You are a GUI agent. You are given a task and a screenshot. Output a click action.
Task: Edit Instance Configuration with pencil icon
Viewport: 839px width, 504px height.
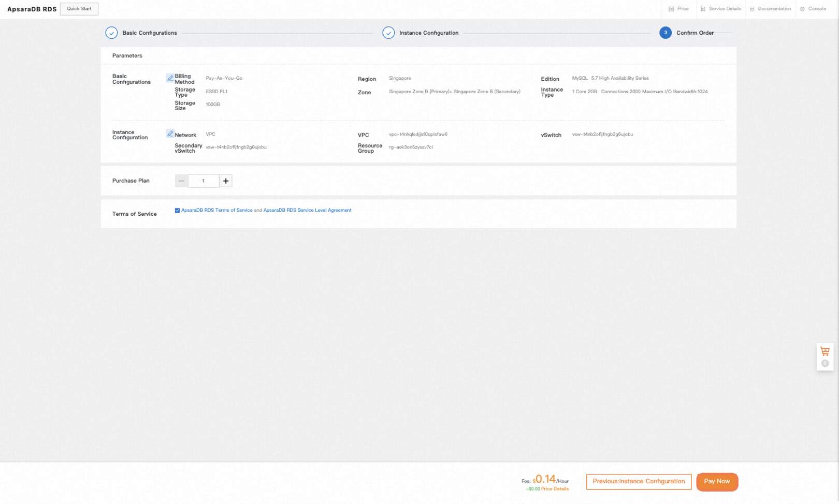coord(170,134)
